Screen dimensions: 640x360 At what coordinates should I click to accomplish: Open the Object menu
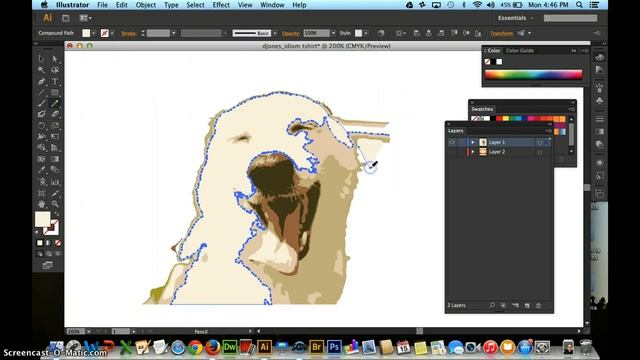(146, 5)
